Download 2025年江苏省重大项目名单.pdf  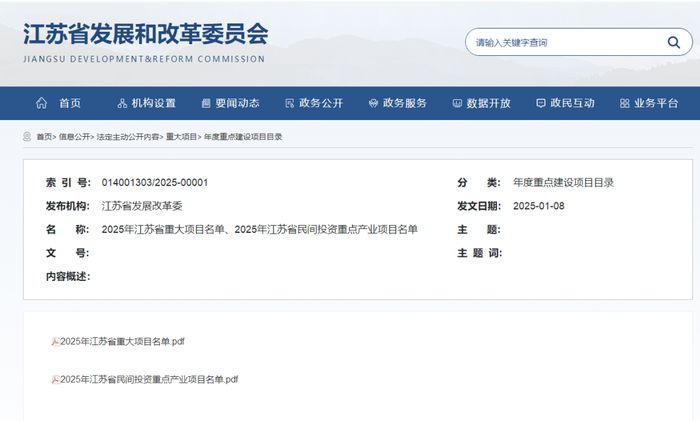pyautogui.click(x=122, y=342)
